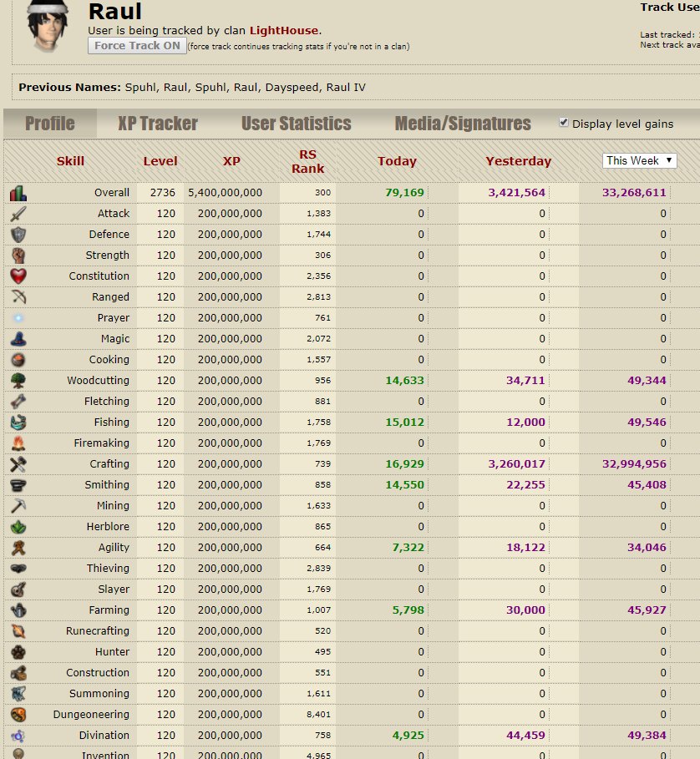700x759 pixels.
Task: Open the This Week period dropdown
Action: coord(639,160)
